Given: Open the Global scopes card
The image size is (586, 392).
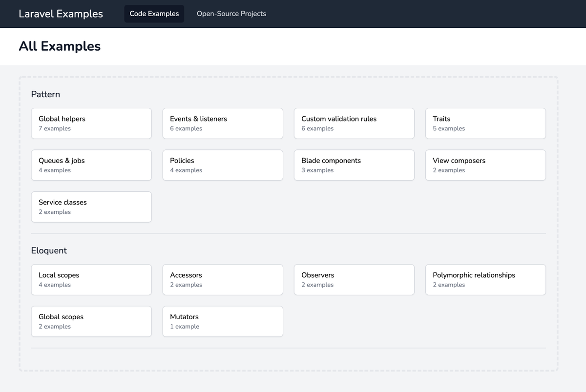Looking at the screenshot, I should click(91, 321).
